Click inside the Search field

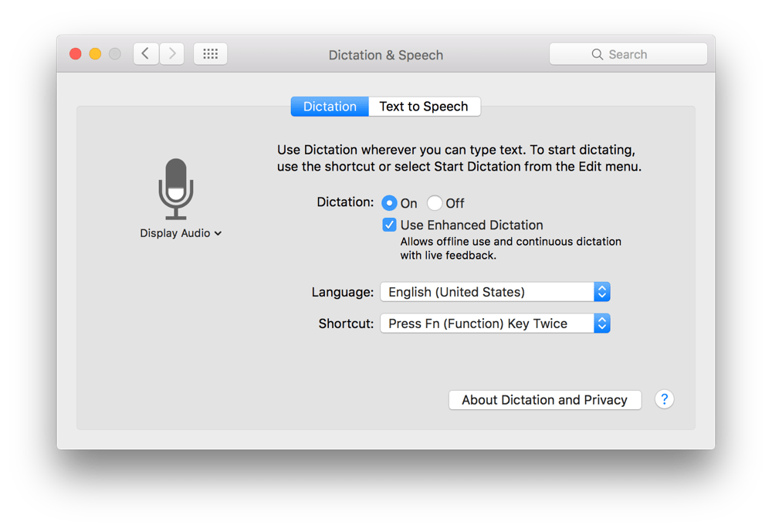[x=633, y=53]
